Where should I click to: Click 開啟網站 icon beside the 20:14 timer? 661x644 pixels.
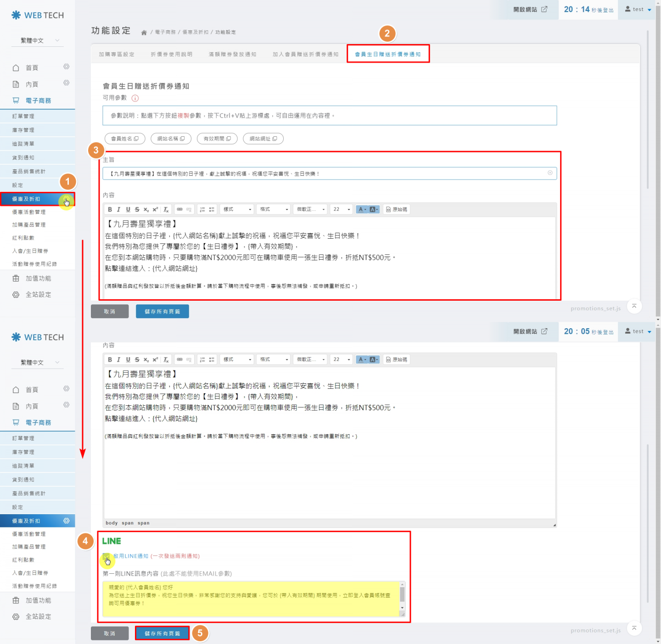point(544,9)
